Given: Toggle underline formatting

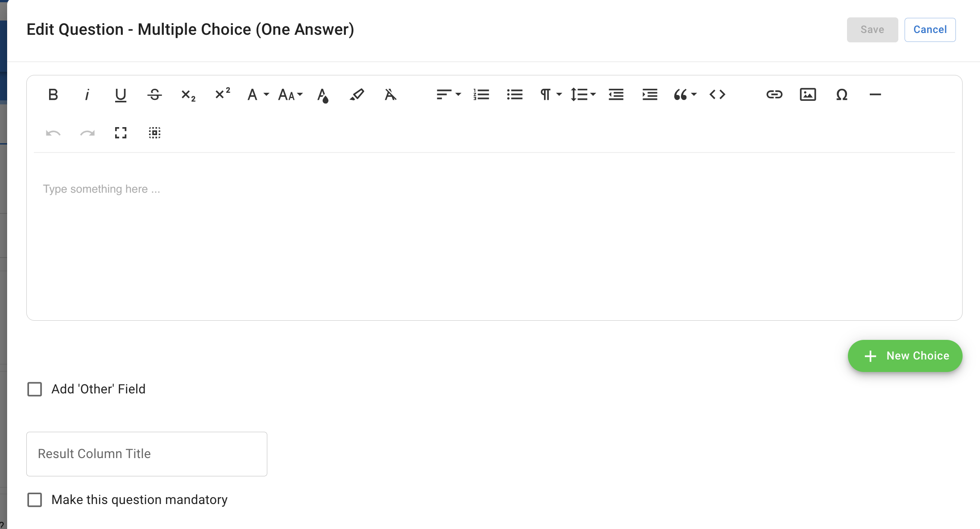Looking at the screenshot, I should tap(120, 95).
